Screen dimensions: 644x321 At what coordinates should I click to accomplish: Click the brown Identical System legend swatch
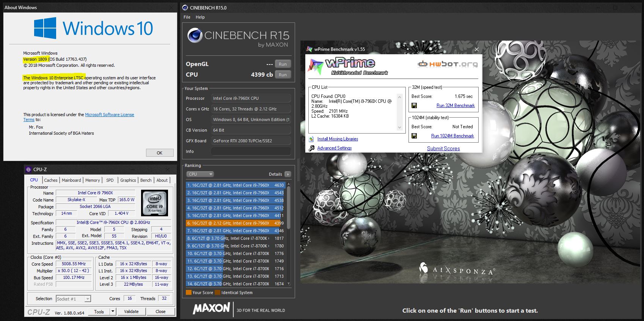click(217, 293)
